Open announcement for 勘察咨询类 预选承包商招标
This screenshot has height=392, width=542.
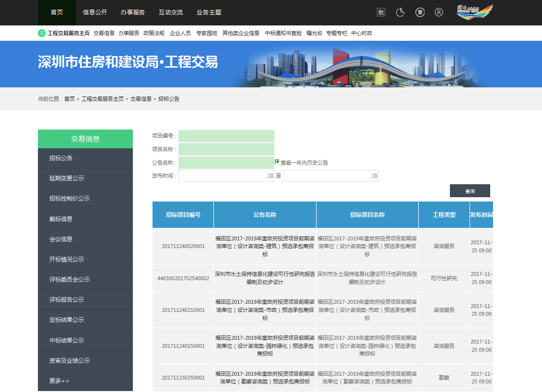(265, 378)
